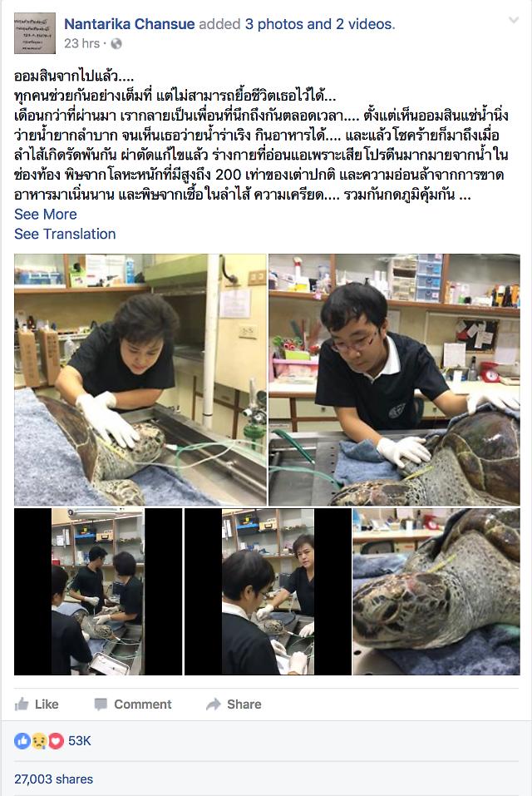Image resolution: width=532 pixels, height=796 pixels.
Task: Click the red heart reaction icon
Action: click(x=56, y=741)
